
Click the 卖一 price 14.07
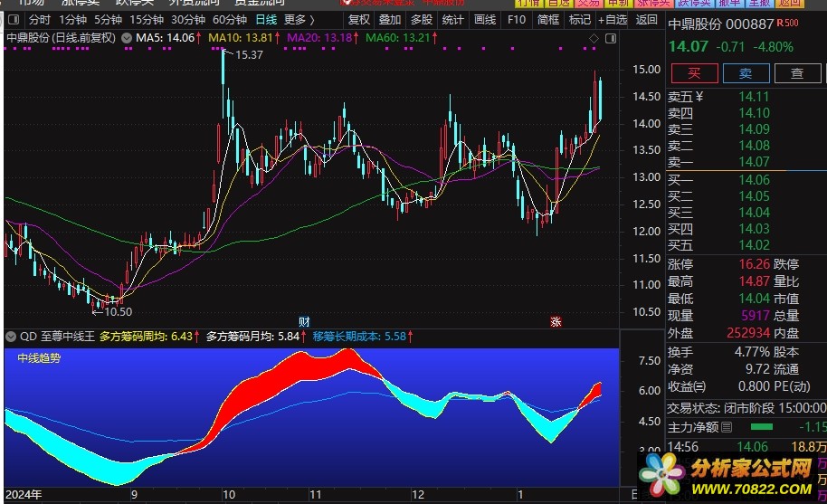coord(755,162)
